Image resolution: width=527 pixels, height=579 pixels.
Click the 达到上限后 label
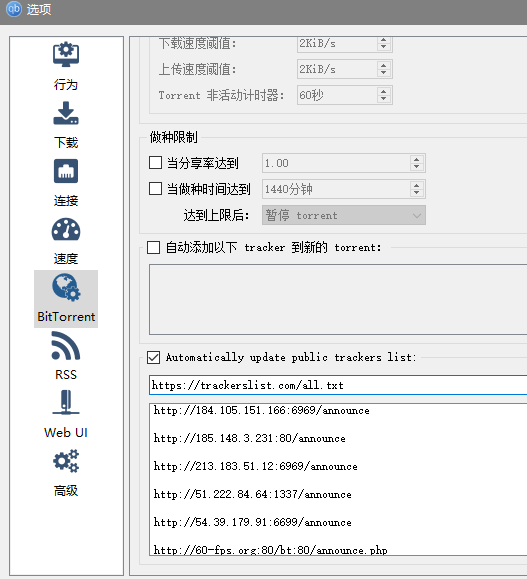216,215
